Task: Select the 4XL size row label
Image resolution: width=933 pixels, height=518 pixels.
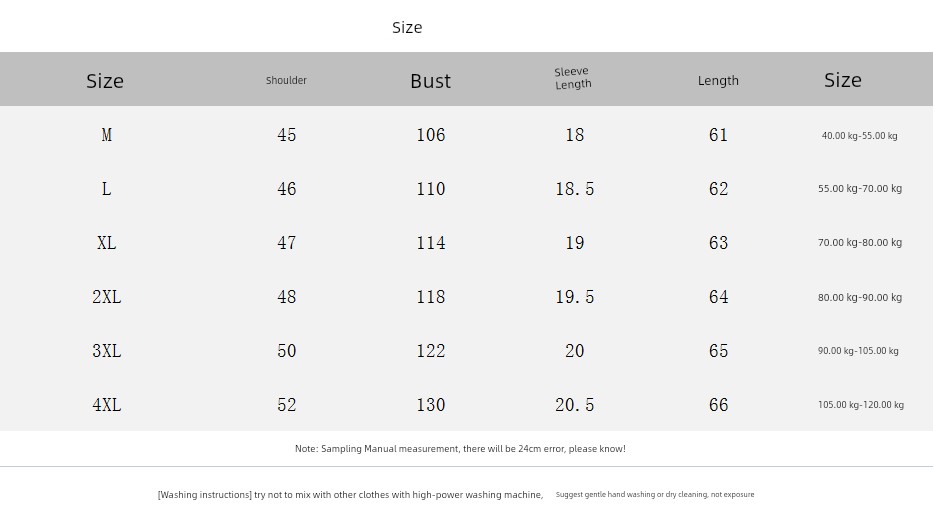Action: click(x=106, y=405)
